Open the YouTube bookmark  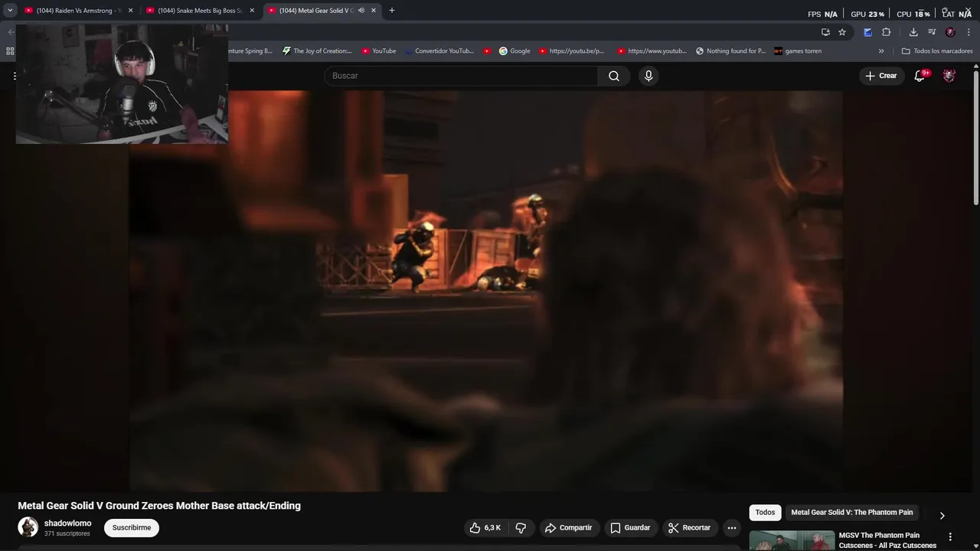coord(379,51)
